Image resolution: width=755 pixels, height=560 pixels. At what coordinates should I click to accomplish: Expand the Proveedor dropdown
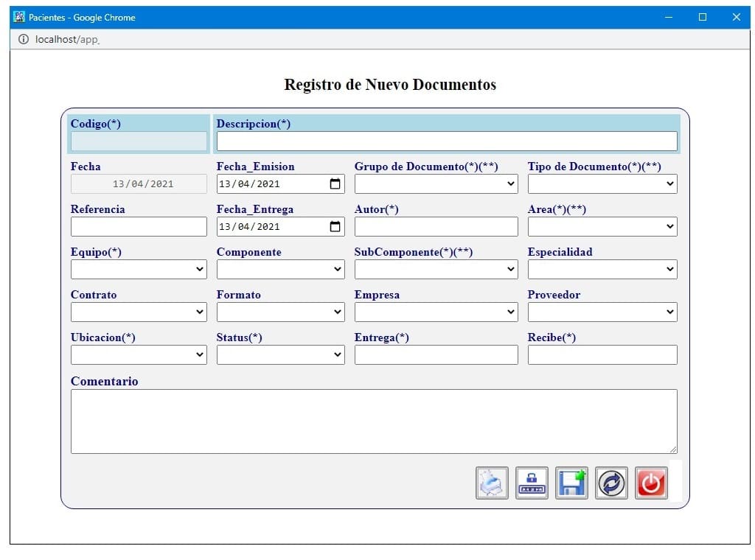pyautogui.click(x=602, y=312)
